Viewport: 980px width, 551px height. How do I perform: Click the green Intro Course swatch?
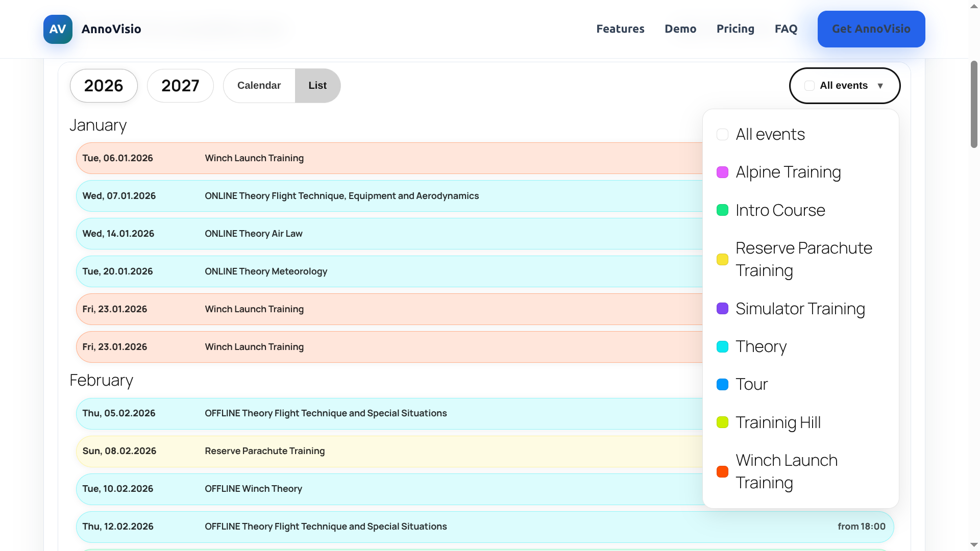point(722,210)
